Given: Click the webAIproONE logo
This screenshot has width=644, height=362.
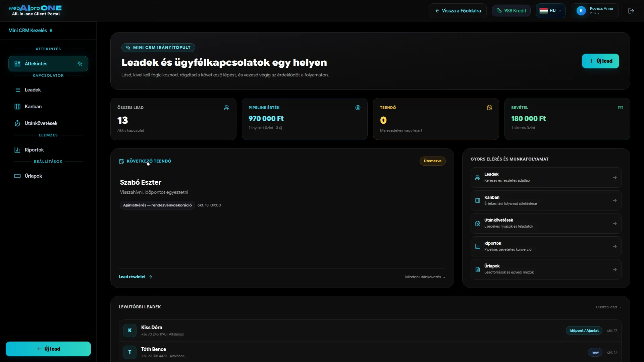Looking at the screenshot, I should (x=35, y=10).
